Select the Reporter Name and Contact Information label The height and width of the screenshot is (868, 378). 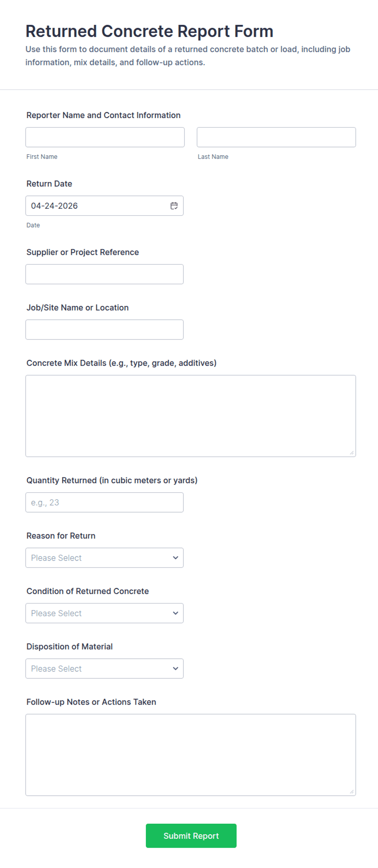[103, 115]
